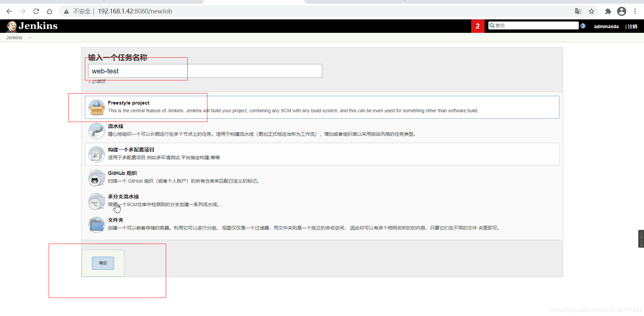The height and width of the screenshot is (316, 644).
Task: Click the not-secure warning icon
Action: 66,11
